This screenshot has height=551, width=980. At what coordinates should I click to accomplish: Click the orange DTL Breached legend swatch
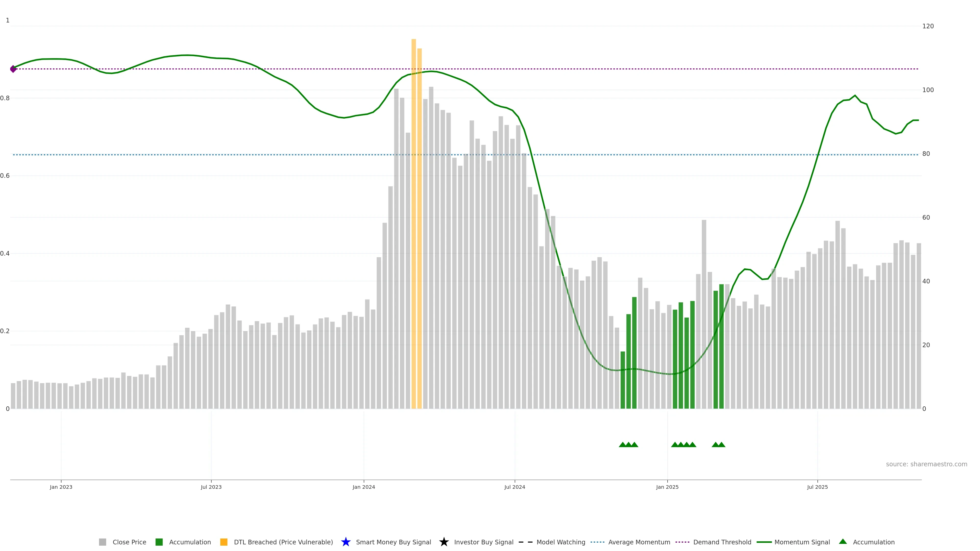point(224,542)
